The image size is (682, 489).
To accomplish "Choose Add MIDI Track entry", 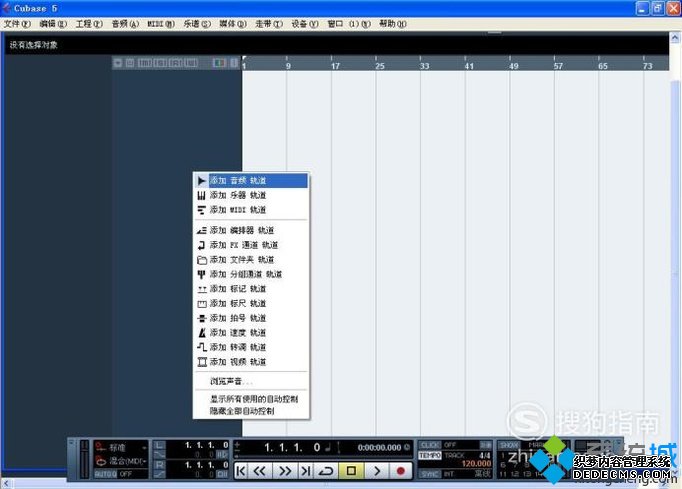I will coord(251,210).
